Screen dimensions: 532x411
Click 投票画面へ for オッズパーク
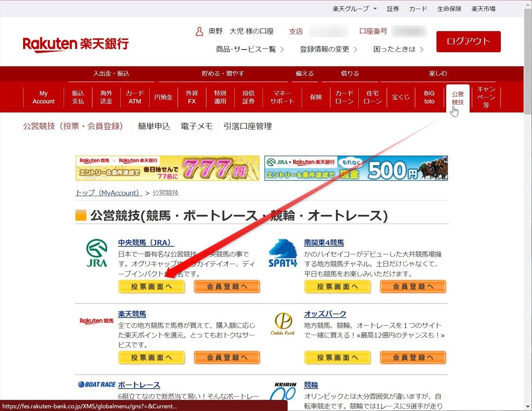point(337,357)
